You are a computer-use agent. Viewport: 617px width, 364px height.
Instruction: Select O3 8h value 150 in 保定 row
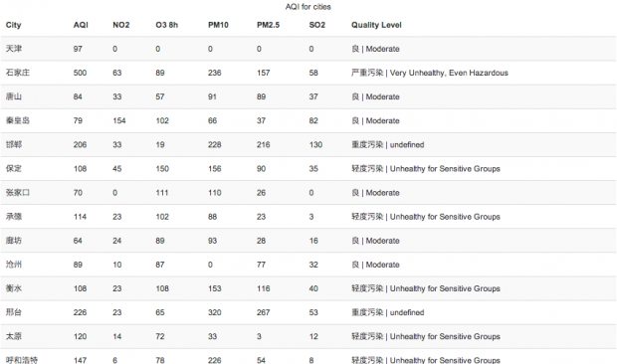[162, 169]
